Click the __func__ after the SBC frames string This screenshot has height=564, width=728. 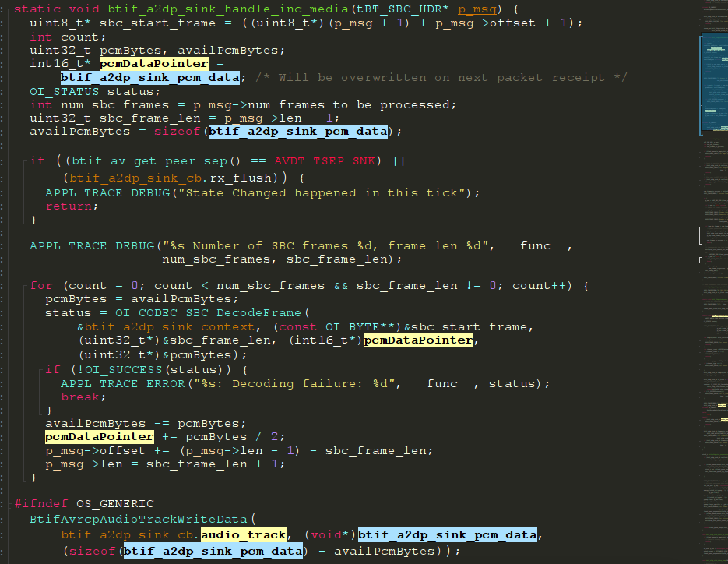[536, 245]
